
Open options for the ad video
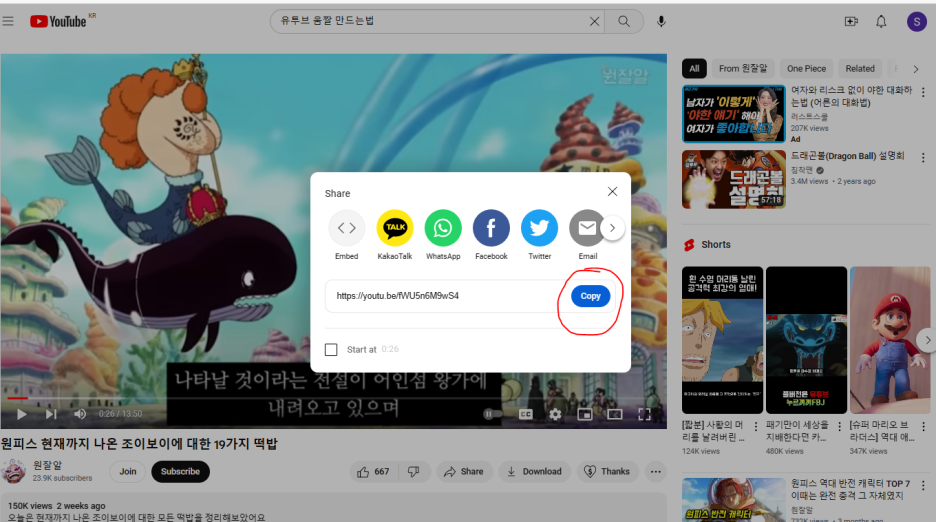pyautogui.click(x=923, y=93)
